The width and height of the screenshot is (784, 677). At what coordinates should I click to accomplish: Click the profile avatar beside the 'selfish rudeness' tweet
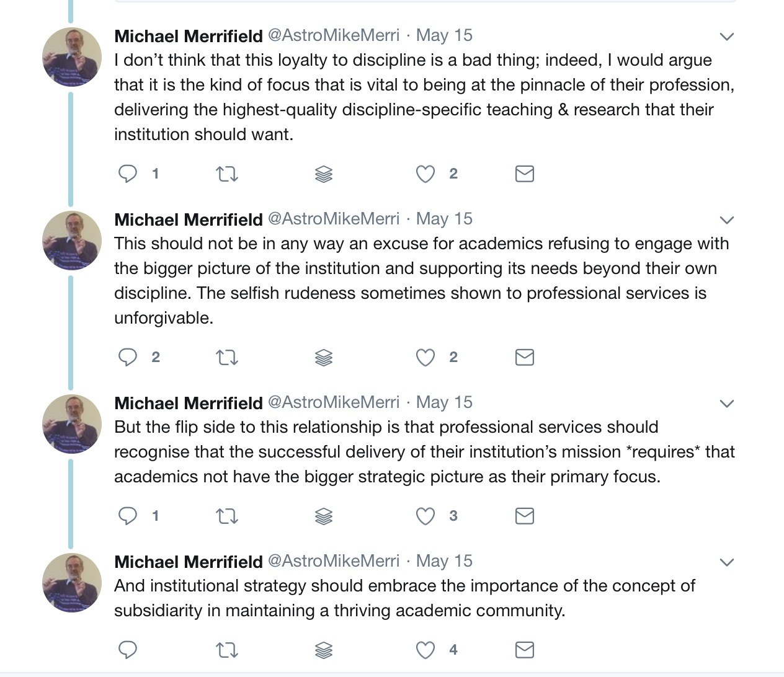pyautogui.click(x=72, y=241)
